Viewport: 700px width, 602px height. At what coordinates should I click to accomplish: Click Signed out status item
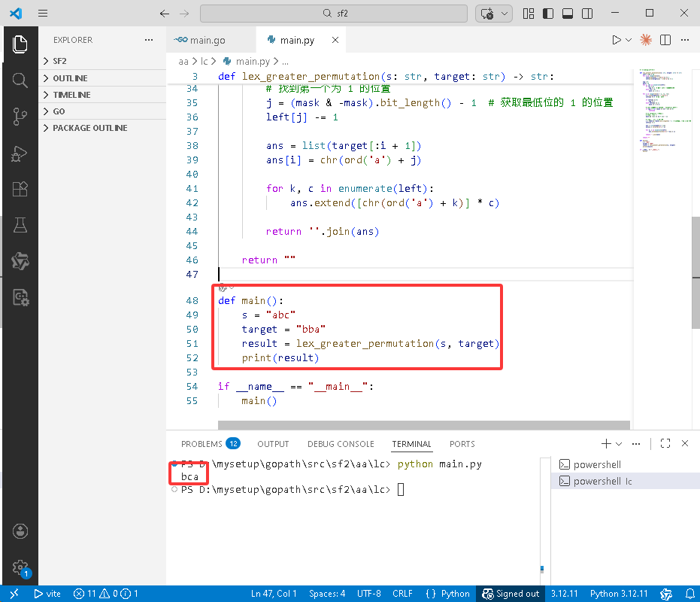click(511, 594)
